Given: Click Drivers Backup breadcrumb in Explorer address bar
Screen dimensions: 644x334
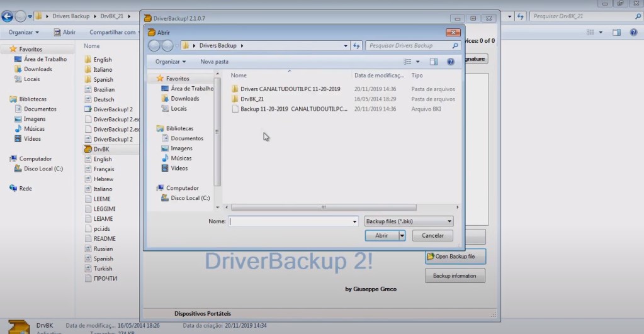Looking at the screenshot, I should click(71, 16).
